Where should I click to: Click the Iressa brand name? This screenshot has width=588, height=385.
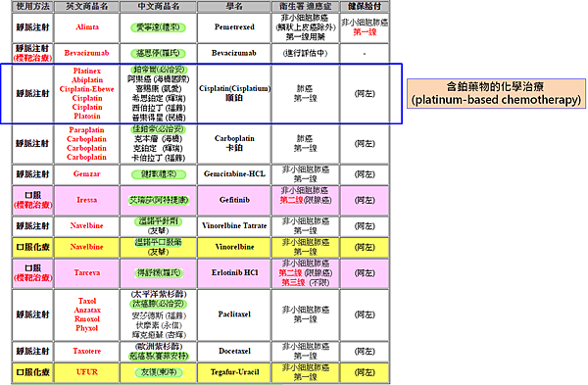pos(87,200)
